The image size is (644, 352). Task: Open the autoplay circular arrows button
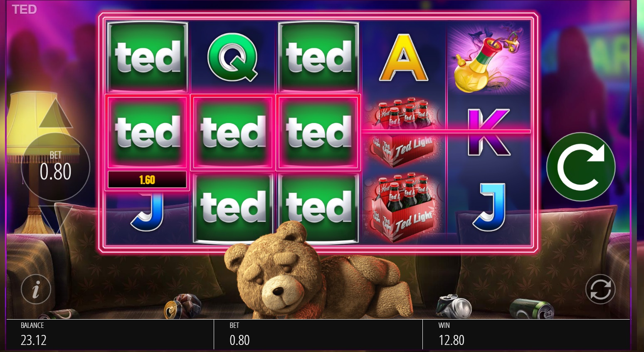600,289
